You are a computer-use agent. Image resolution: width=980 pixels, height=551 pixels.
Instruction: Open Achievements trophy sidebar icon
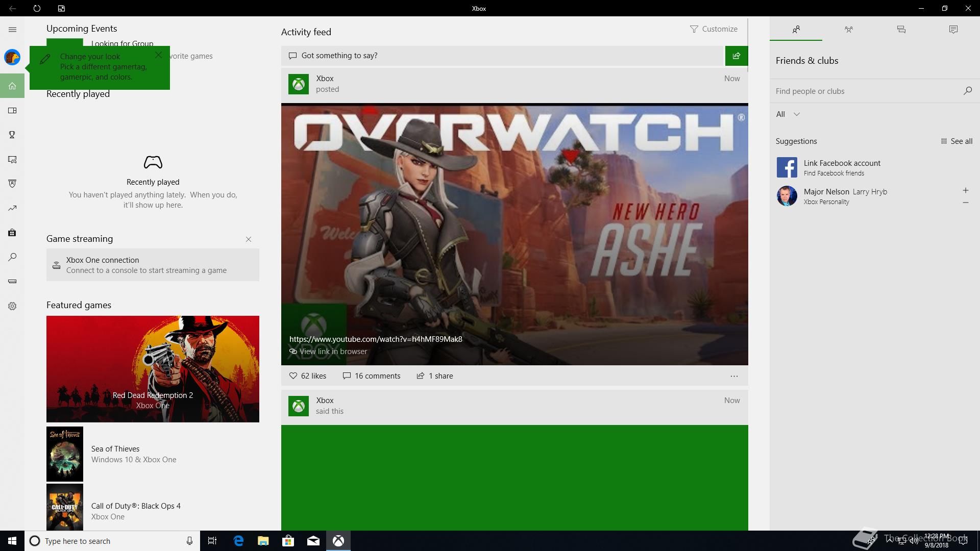point(12,135)
